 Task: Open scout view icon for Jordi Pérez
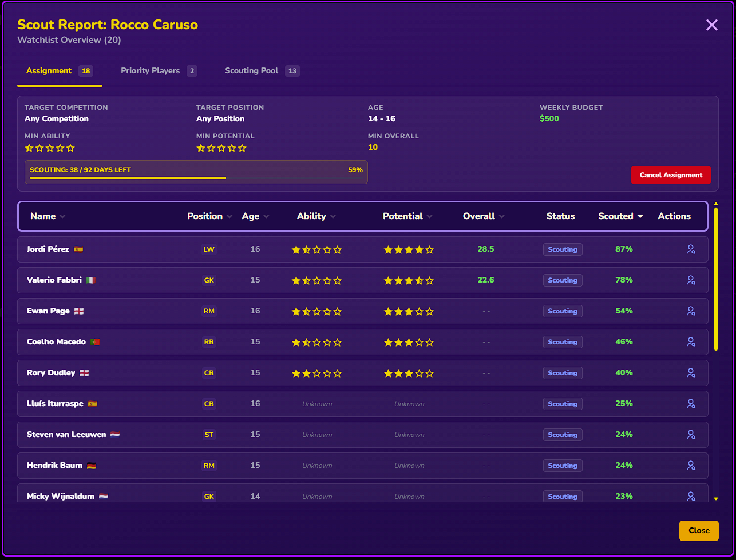tap(691, 249)
